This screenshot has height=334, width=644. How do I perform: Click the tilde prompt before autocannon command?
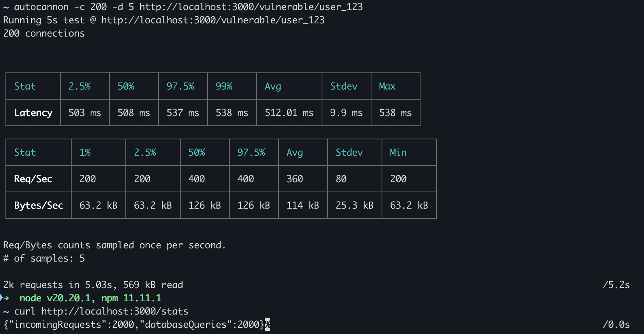click(6, 7)
